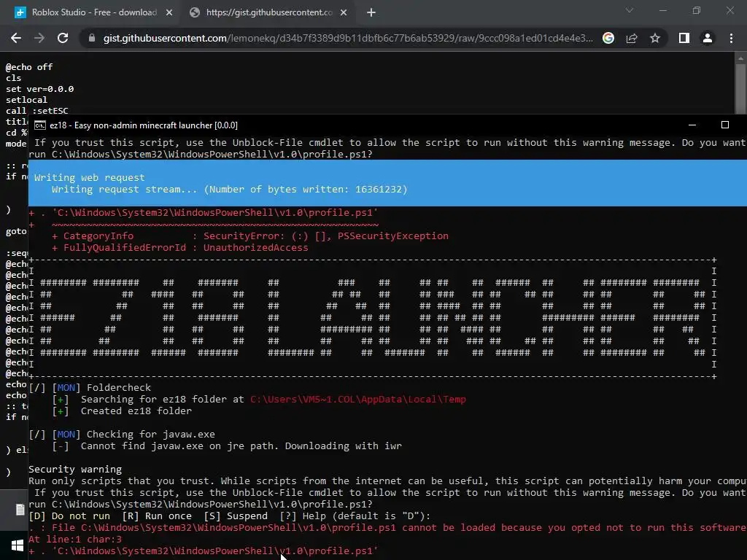Click the file icon above the Start button

click(x=20, y=510)
